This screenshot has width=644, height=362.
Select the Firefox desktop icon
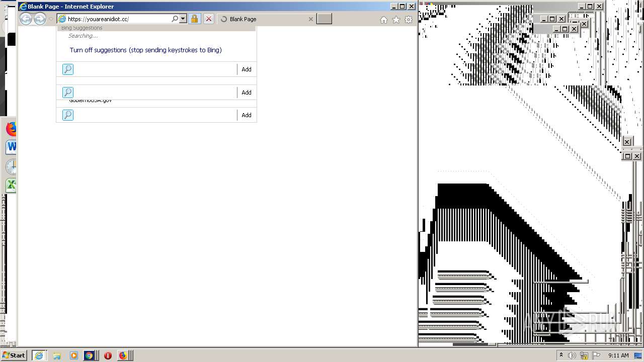click(x=11, y=129)
